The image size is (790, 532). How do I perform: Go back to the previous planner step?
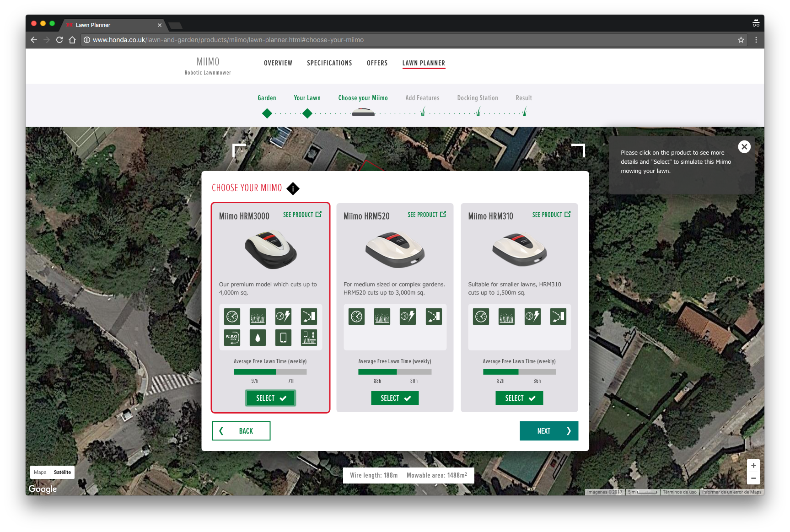pyautogui.click(x=241, y=431)
